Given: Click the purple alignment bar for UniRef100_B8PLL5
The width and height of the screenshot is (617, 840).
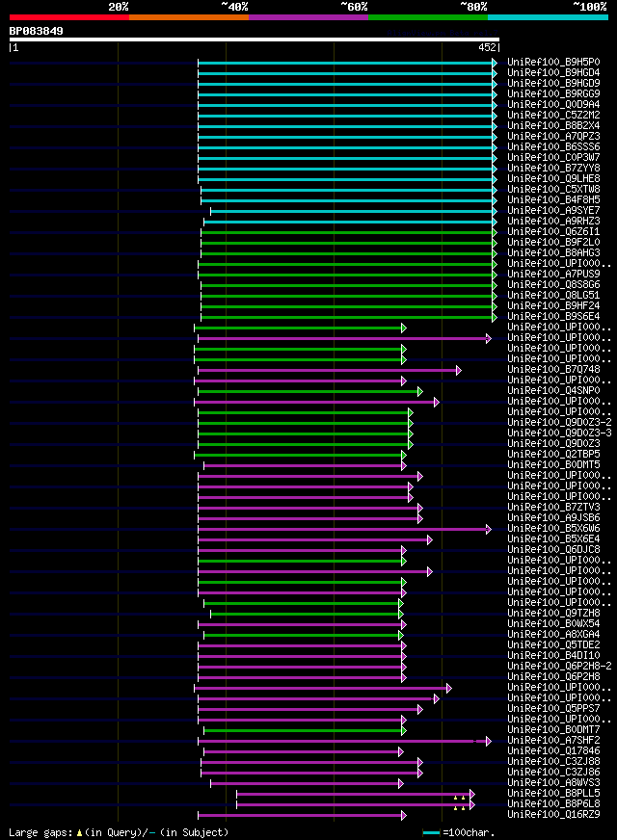Looking at the screenshot, I should 356,795.
